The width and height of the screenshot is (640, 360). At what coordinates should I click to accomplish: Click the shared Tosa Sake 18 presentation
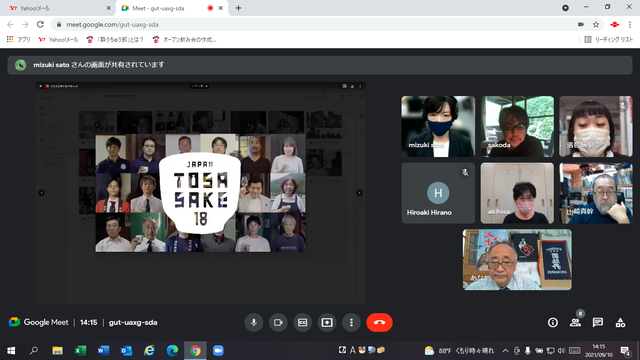click(200, 193)
